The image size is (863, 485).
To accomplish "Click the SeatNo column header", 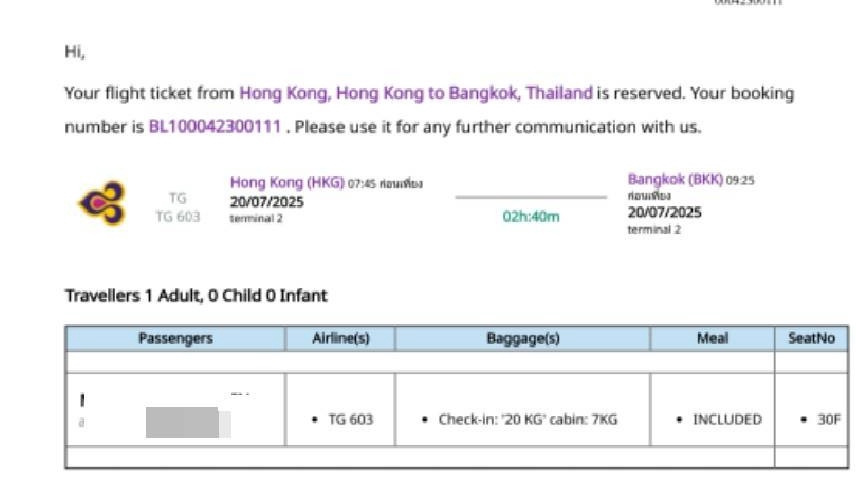I will coord(811,339).
